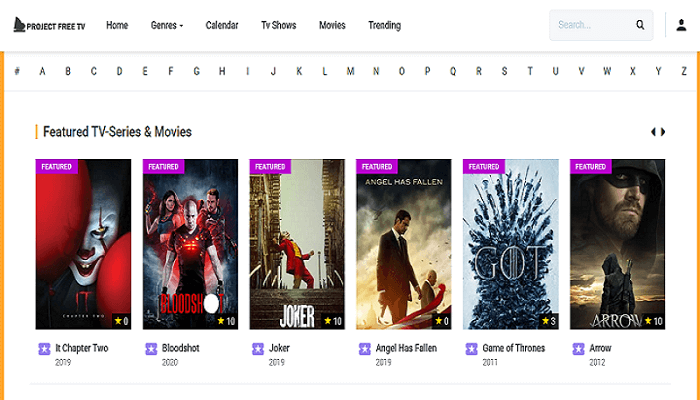This screenshot has width=700, height=400.
Task: Filter titles starting with letter A
Action: [42, 71]
